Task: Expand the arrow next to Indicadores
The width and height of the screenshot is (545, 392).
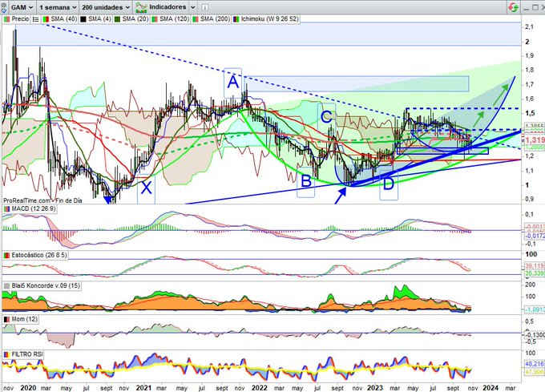Action: point(193,7)
